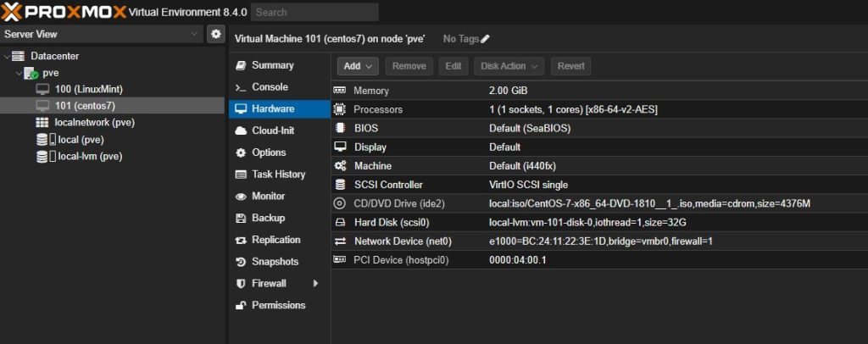Select the Machine Default (i440fx) row
The width and height of the screenshot is (868, 344).
coord(599,166)
